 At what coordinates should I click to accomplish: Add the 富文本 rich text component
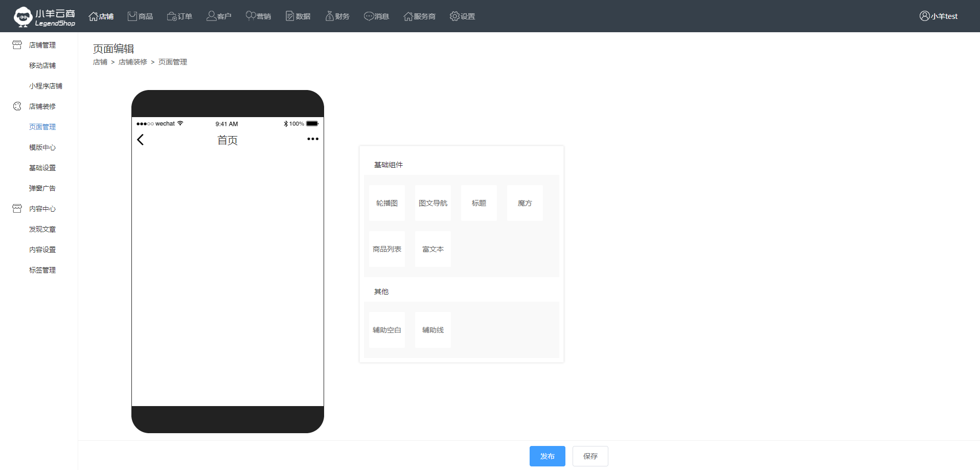coord(433,249)
